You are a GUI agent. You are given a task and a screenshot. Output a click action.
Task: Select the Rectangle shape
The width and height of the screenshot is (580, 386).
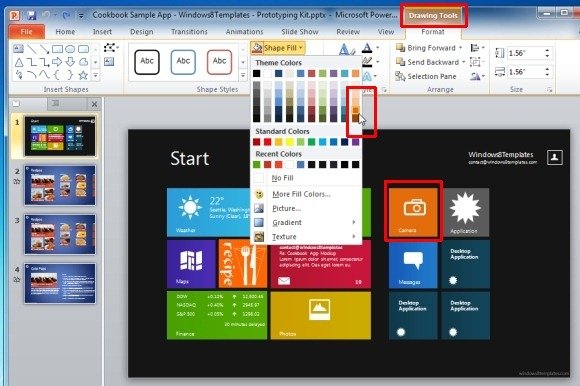57,49
